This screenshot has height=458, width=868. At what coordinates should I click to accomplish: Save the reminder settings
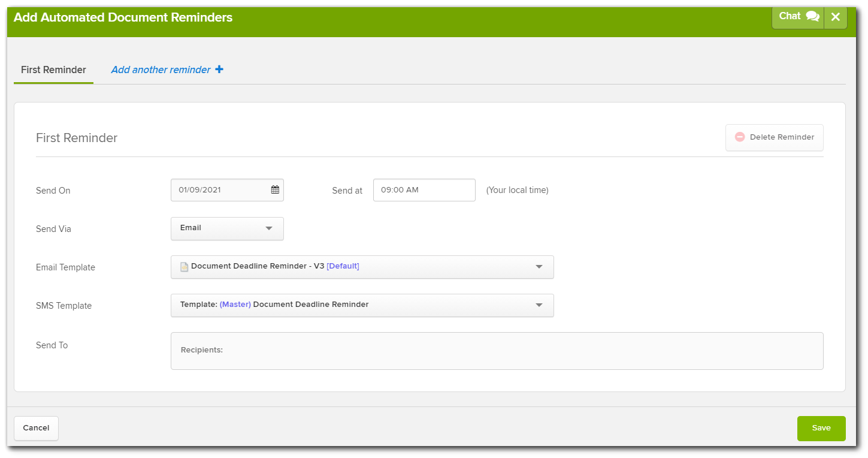(x=821, y=428)
